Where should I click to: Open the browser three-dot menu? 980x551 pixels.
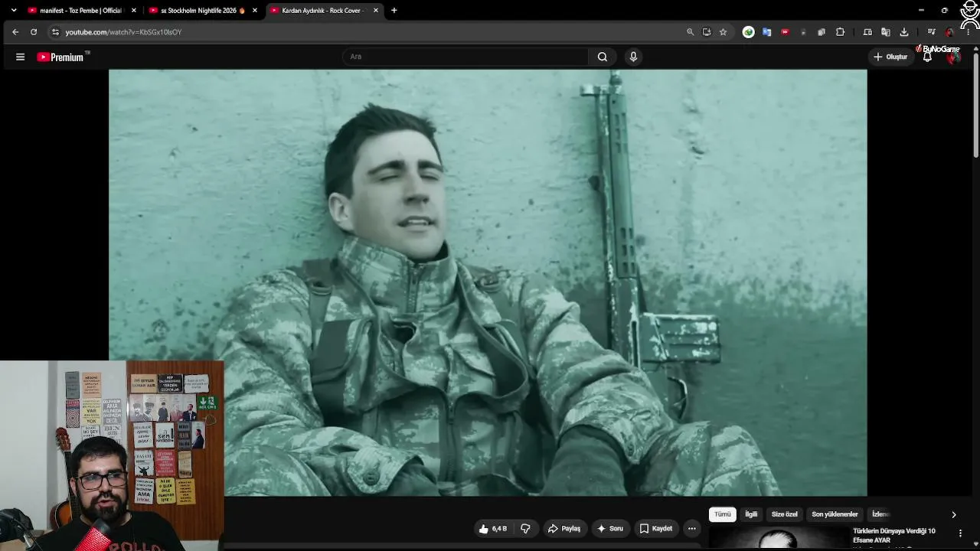tap(969, 32)
